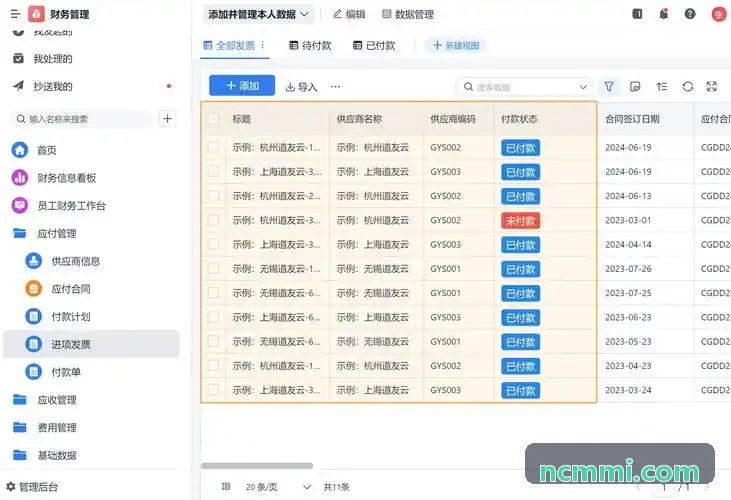
Task: Check row dated 2024-06-13
Action: pyautogui.click(x=213, y=196)
